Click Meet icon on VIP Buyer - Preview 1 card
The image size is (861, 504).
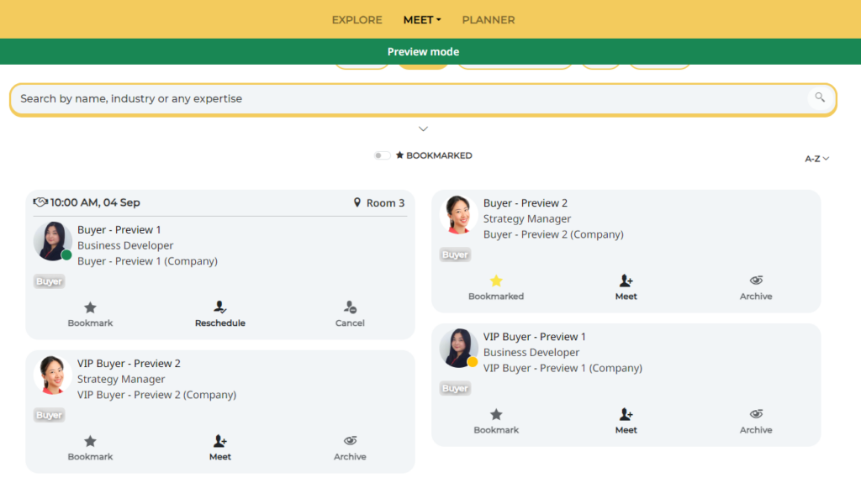coord(626,415)
